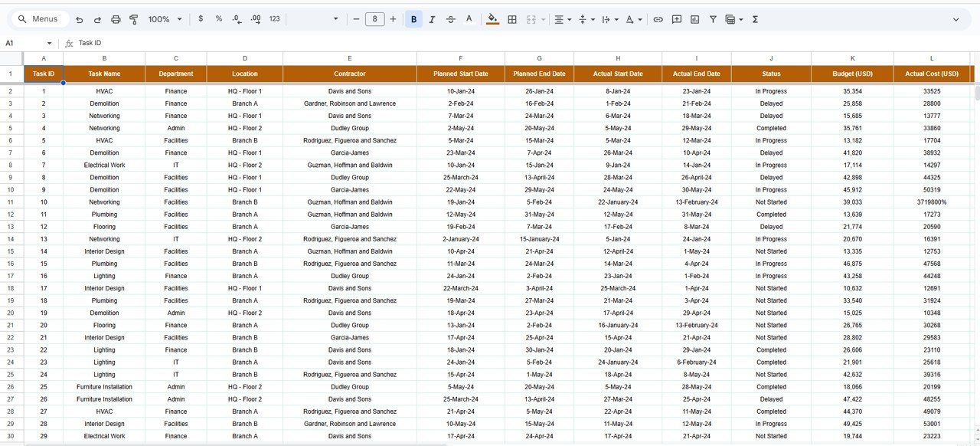
Task: Toggle italic formatting on
Action: 431,19
